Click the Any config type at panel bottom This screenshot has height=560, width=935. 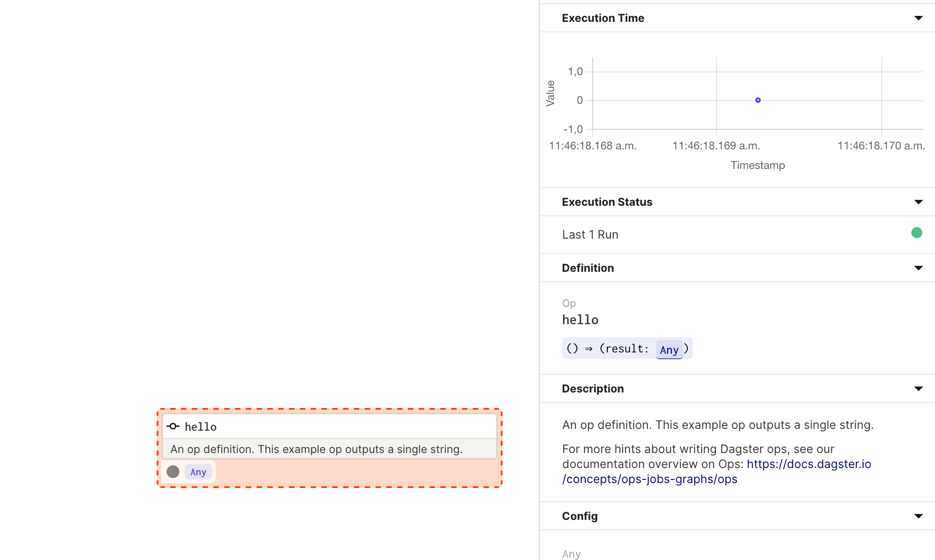point(571,554)
